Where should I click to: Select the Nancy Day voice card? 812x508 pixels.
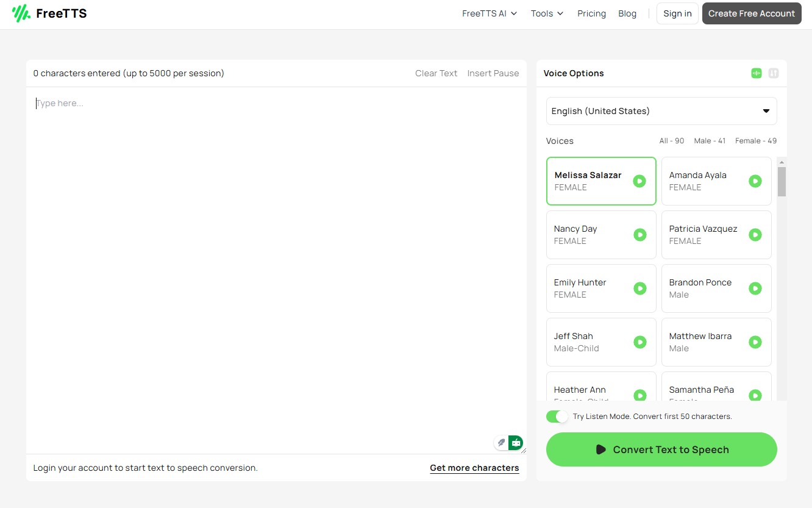click(x=601, y=235)
